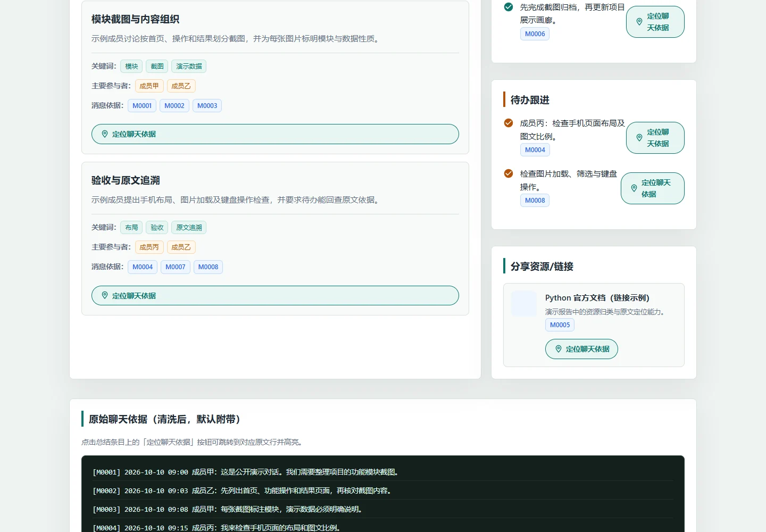The height and width of the screenshot is (532, 766).
Task: Locate chat evidence for 成员丙 todo item
Action: 655,138
